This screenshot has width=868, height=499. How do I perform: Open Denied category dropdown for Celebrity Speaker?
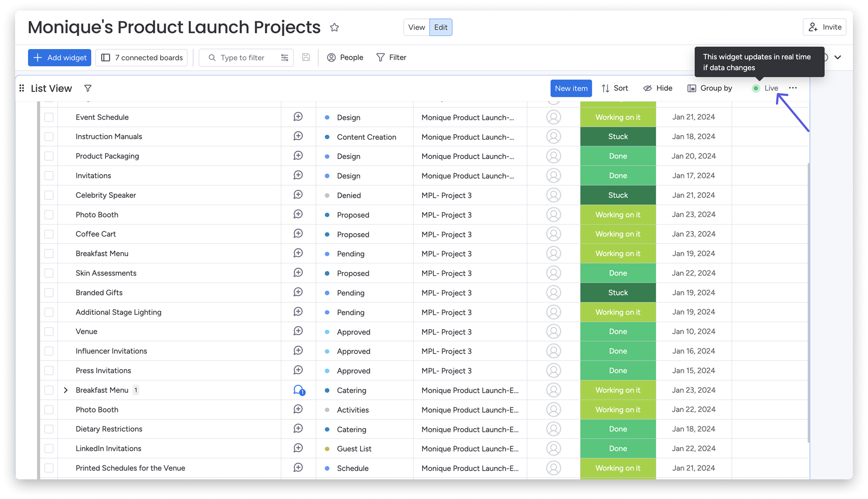364,195
